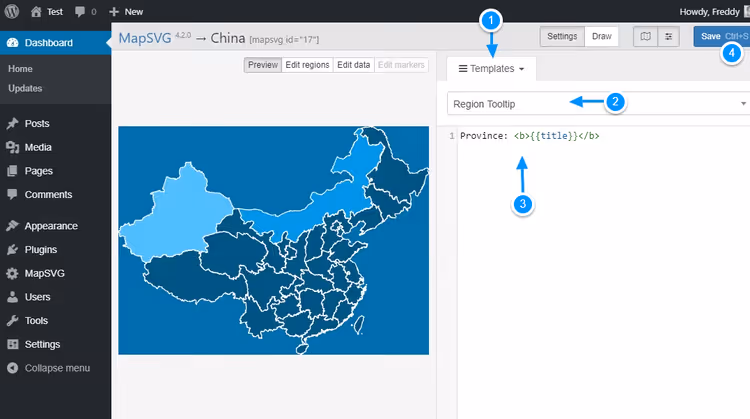Click the MapSVG gear icon
Image resolution: width=750 pixels, height=419 pixels.
point(12,273)
